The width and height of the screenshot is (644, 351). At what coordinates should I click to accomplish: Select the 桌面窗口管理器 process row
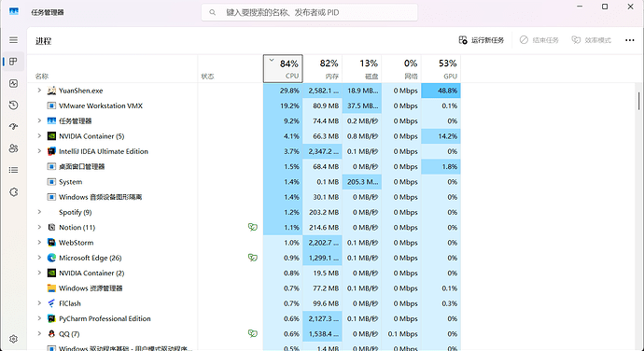[x=244, y=166]
